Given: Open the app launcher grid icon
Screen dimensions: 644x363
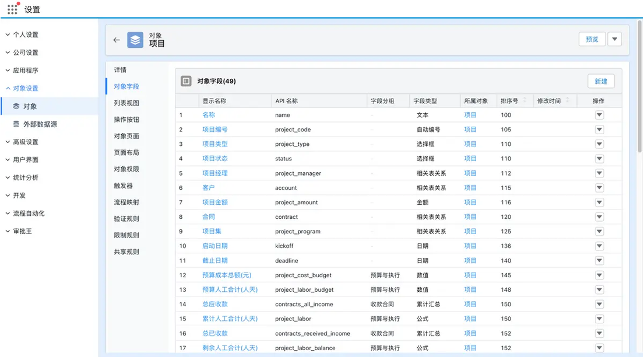Looking at the screenshot, I should (12, 9).
